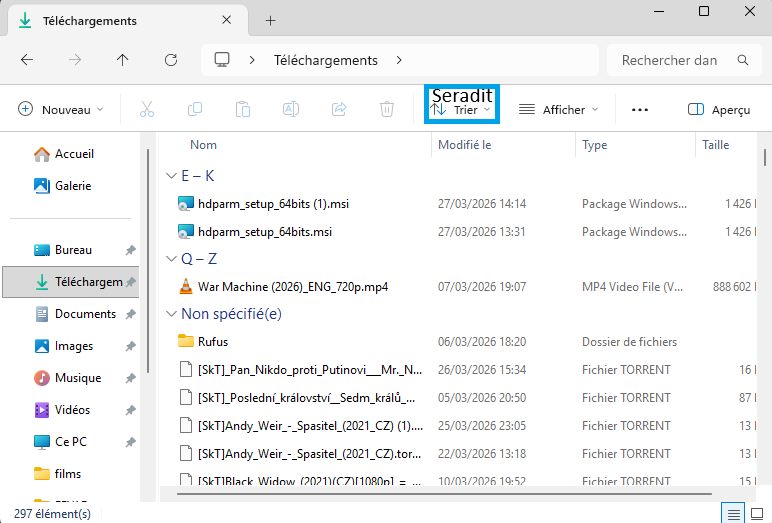Switch to large thumbnails view icon
This screenshot has width=772, height=523.
click(757, 514)
